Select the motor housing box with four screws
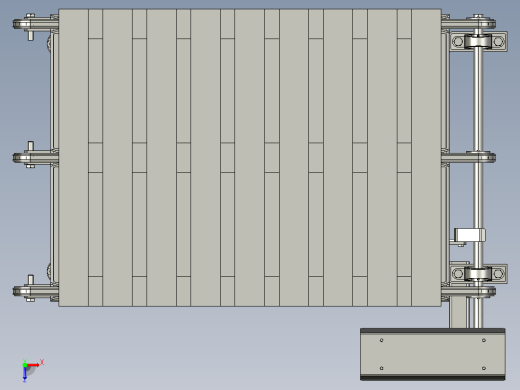520x390 pixels. point(433,354)
